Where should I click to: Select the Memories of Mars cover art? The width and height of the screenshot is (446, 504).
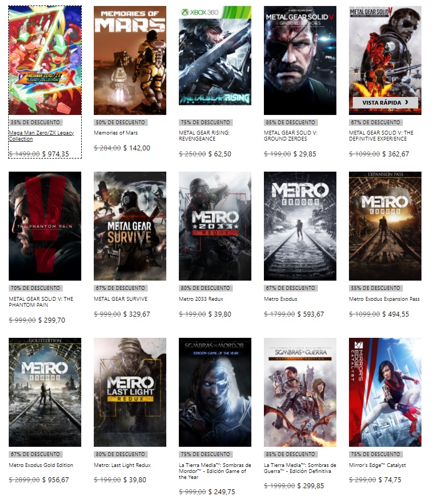[x=130, y=60]
